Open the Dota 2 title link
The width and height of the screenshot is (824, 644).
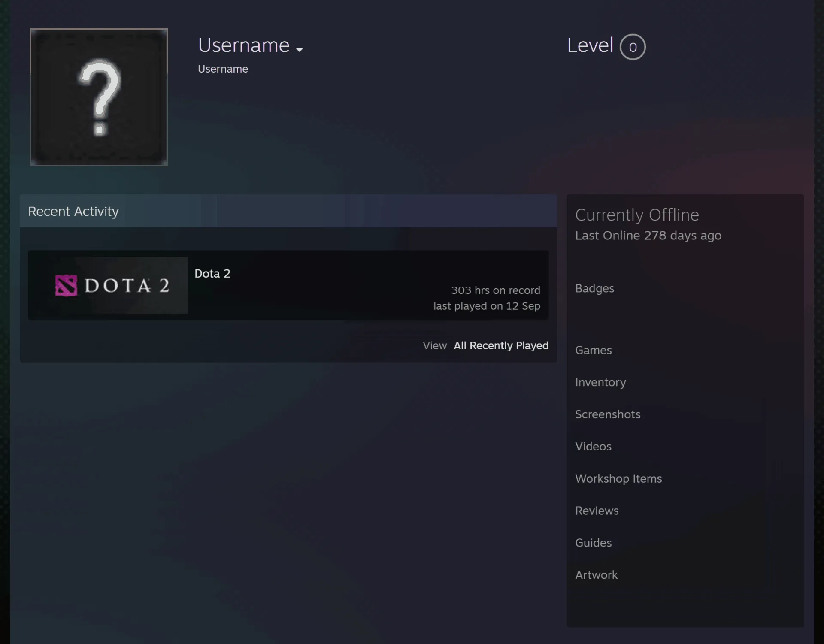click(x=212, y=273)
